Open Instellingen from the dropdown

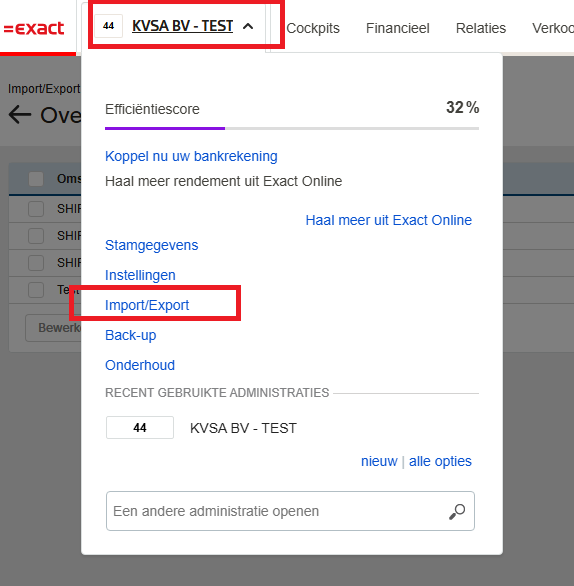(140, 275)
